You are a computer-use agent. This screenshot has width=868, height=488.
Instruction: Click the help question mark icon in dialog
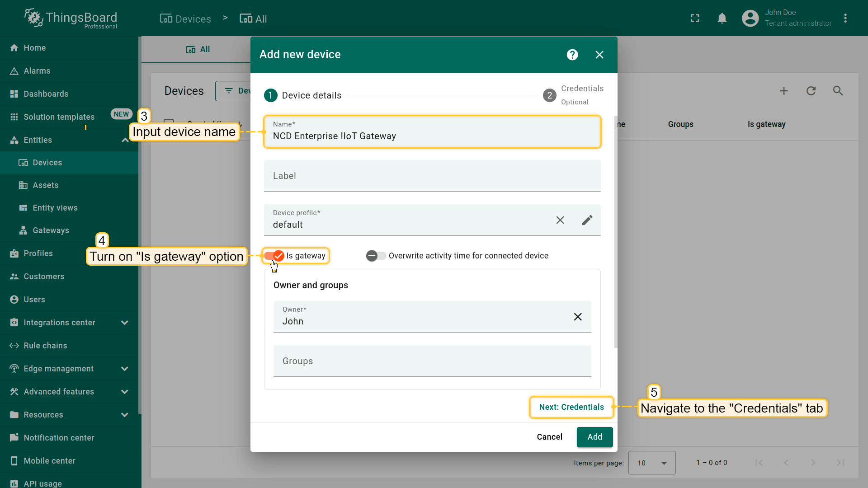(x=572, y=55)
